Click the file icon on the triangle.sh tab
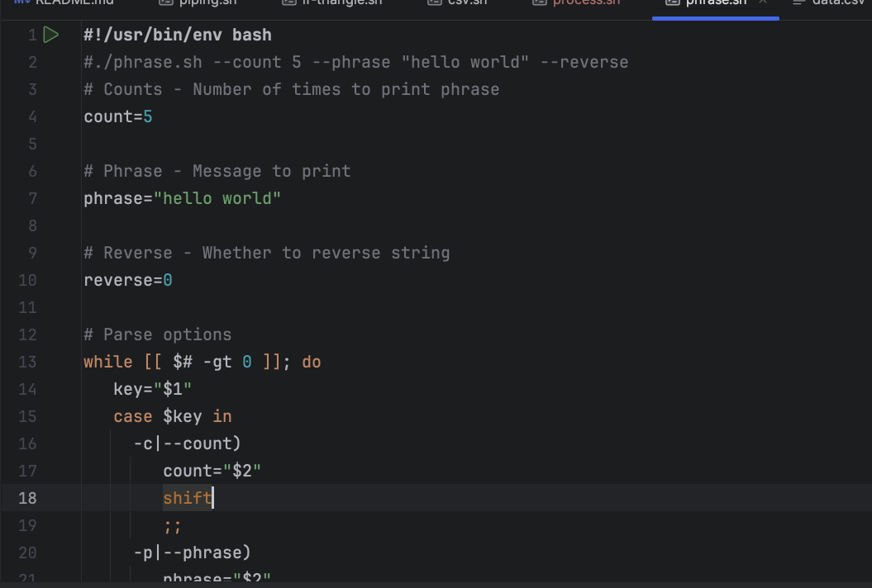Screen dimensions: 872x588 click(x=288, y=2)
